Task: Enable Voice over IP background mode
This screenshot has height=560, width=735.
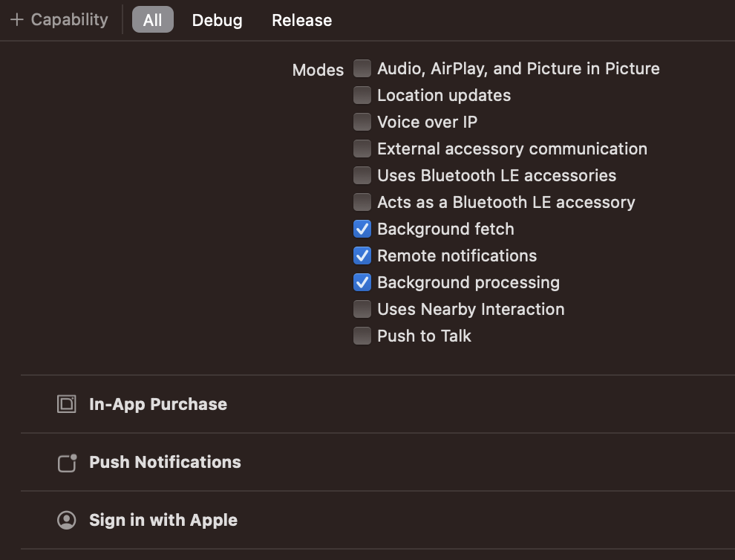Action: tap(362, 122)
